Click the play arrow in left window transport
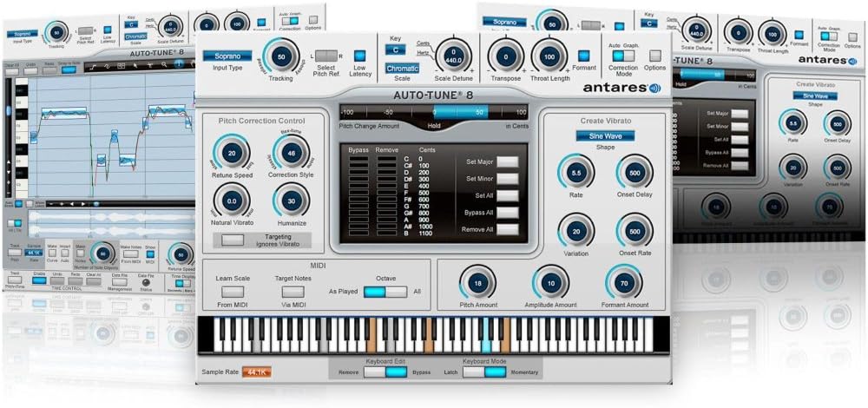The height and width of the screenshot is (408, 868). point(83,204)
